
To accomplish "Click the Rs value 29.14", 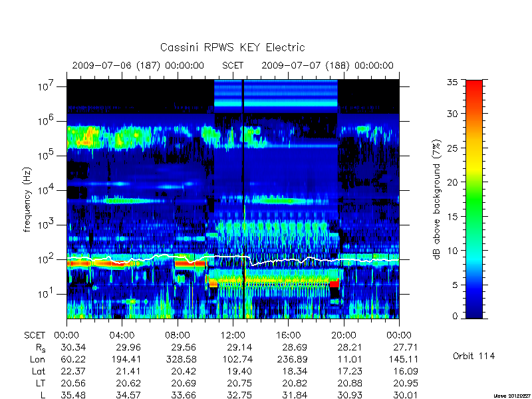I will click(239, 347).
